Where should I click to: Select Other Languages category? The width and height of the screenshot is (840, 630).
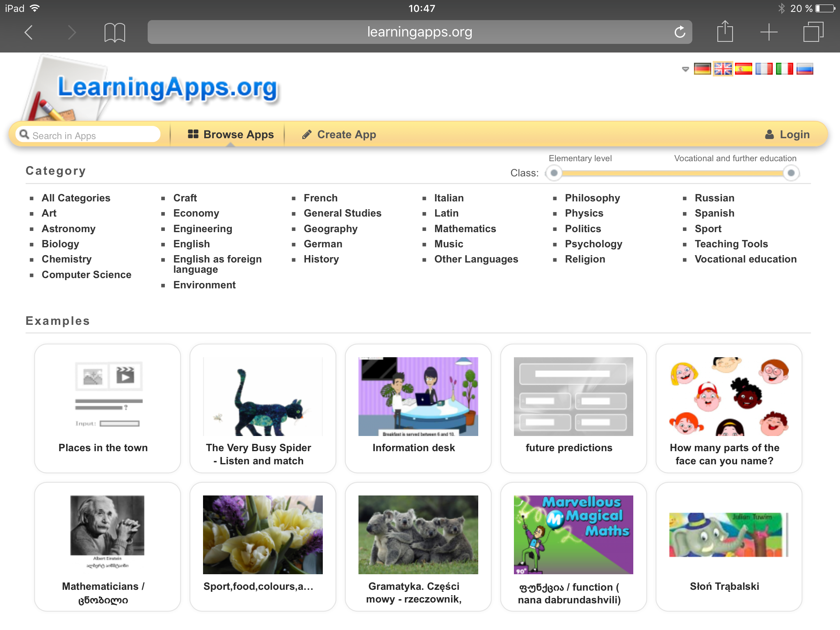(476, 259)
